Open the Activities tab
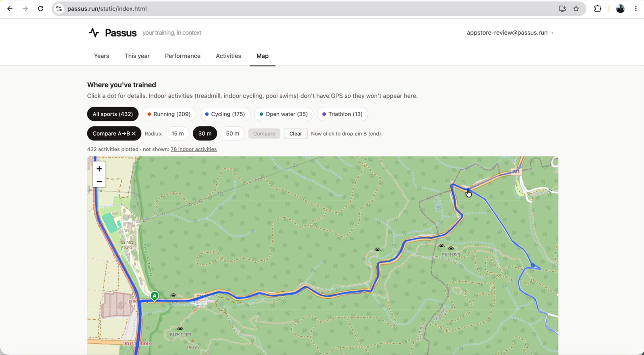Image resolution: width=644 pixels, height=355 pixels. [x=228, y=56]
